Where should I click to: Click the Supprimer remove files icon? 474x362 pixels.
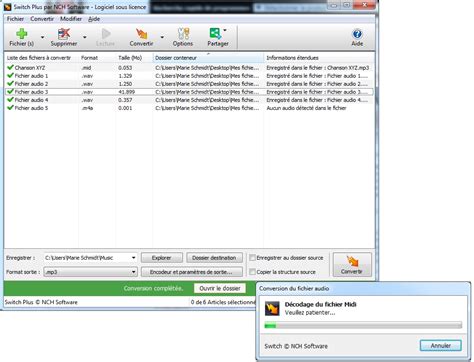click(64, 34)
